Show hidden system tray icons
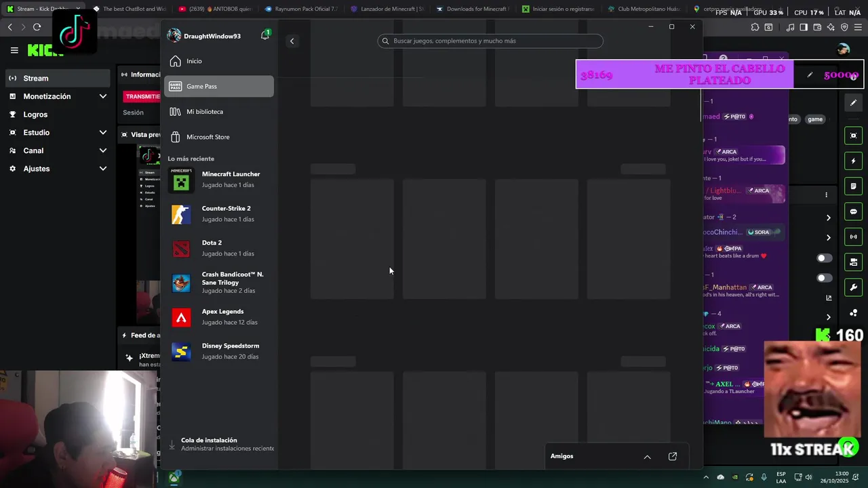Screen dimensions: 868x488 coord(706,478)
